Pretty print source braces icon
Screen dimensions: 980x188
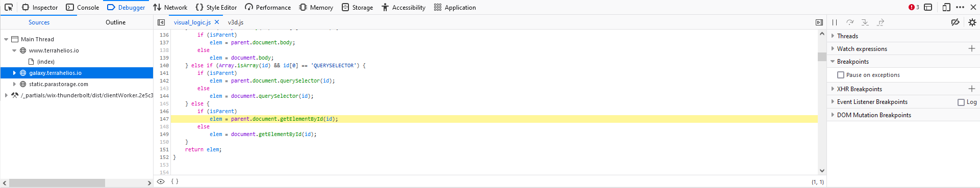point(174,181)
